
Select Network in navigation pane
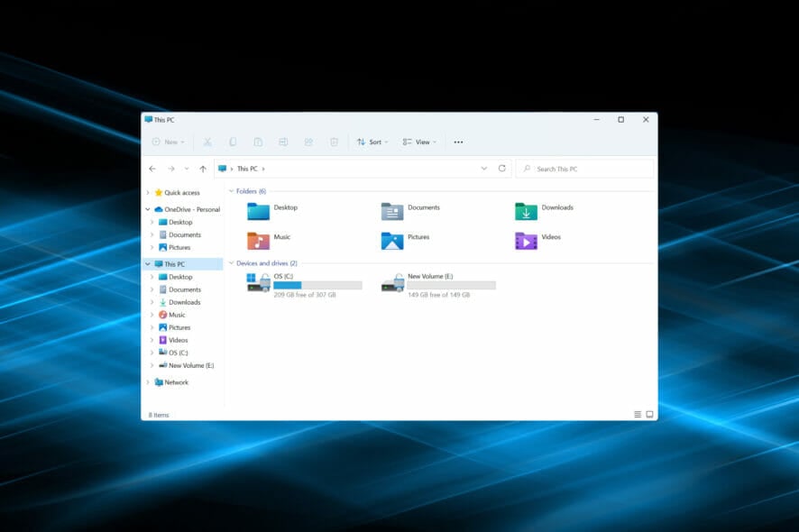coord(176,382)
